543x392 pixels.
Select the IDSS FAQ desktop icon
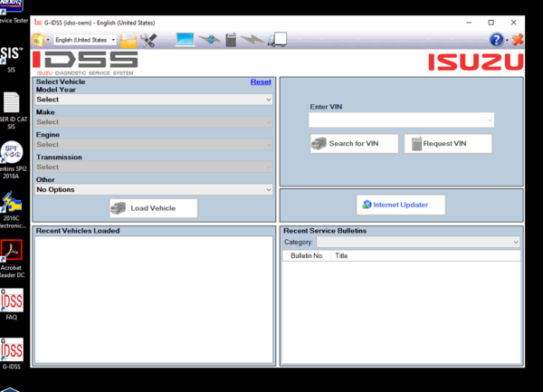(12, 304)
